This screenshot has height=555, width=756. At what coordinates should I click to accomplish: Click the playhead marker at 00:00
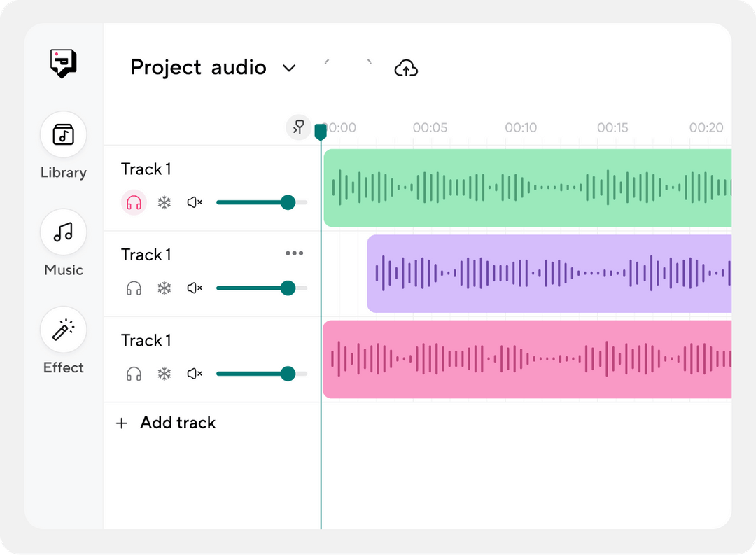(x=321, y=129)
